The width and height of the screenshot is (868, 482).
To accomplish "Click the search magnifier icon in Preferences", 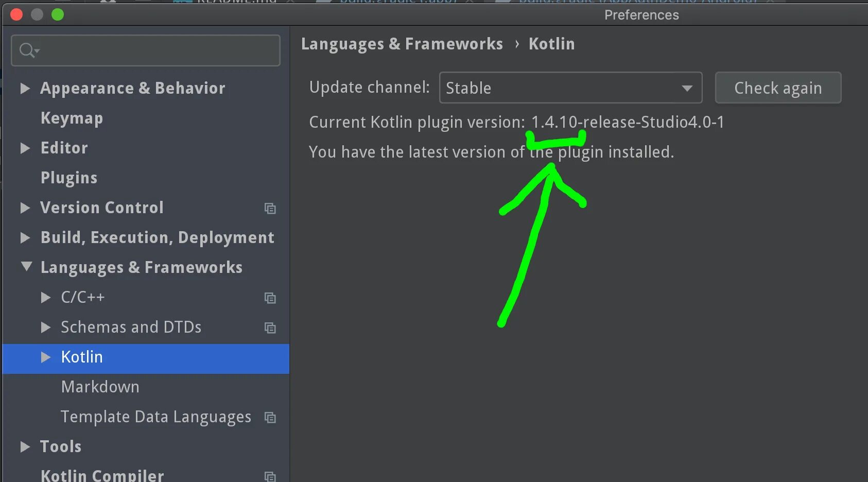I will 29,50.
